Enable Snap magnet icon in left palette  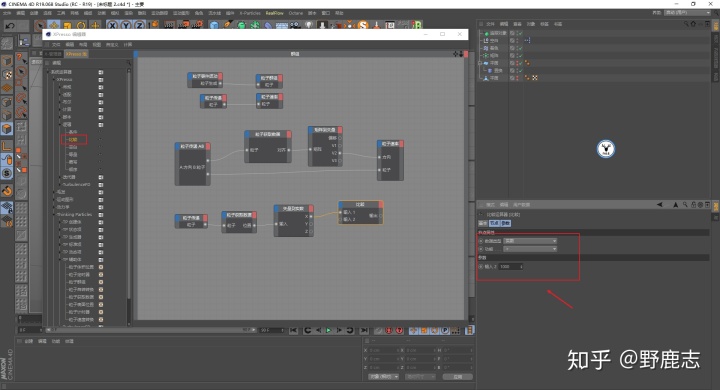pyautogui.click(x=7, y=191)
